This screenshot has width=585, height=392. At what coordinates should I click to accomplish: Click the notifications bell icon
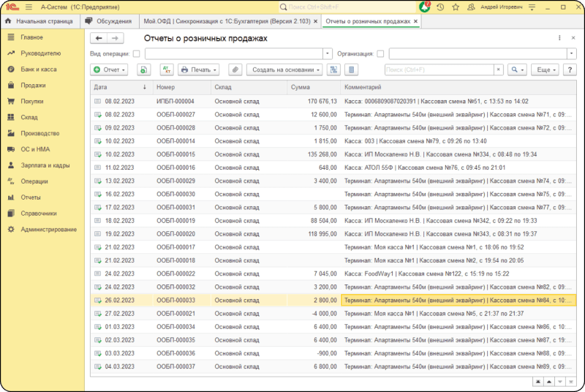click(425, 7)
